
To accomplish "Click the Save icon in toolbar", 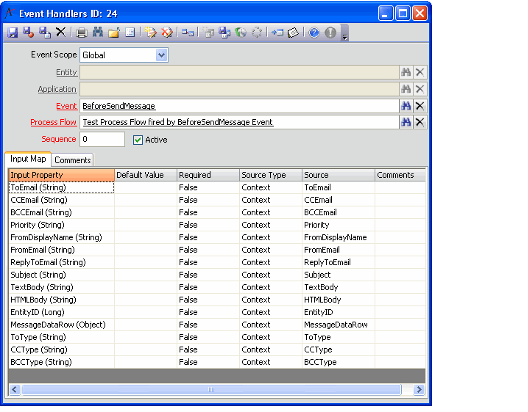I will (x=13, y=33).
